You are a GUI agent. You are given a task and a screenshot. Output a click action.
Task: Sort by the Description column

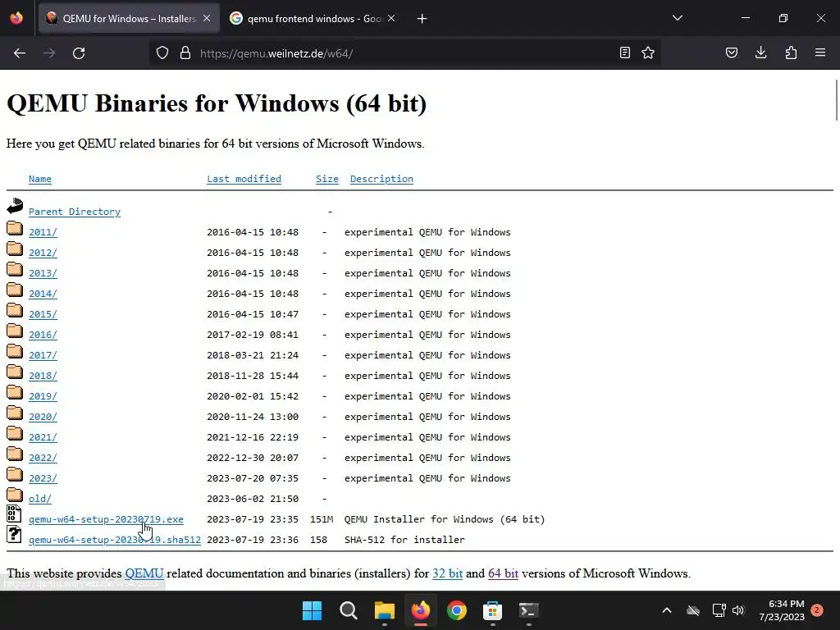382,179
